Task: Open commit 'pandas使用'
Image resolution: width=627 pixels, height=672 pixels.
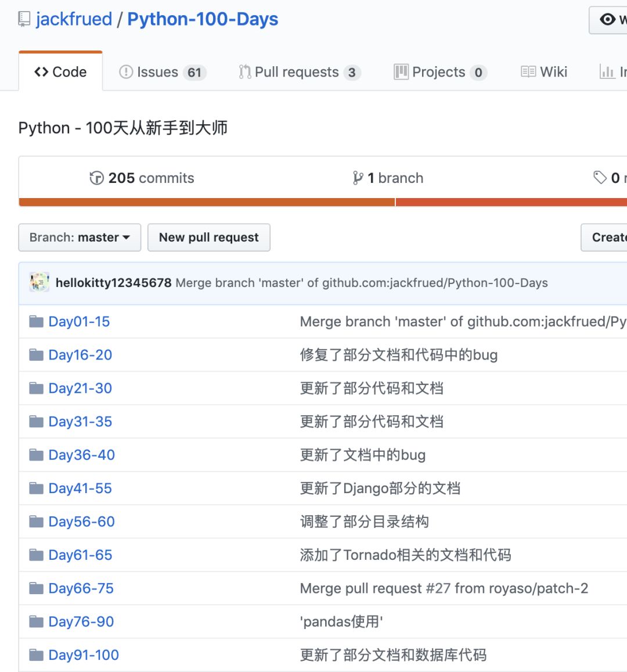Action: [341, 621]
